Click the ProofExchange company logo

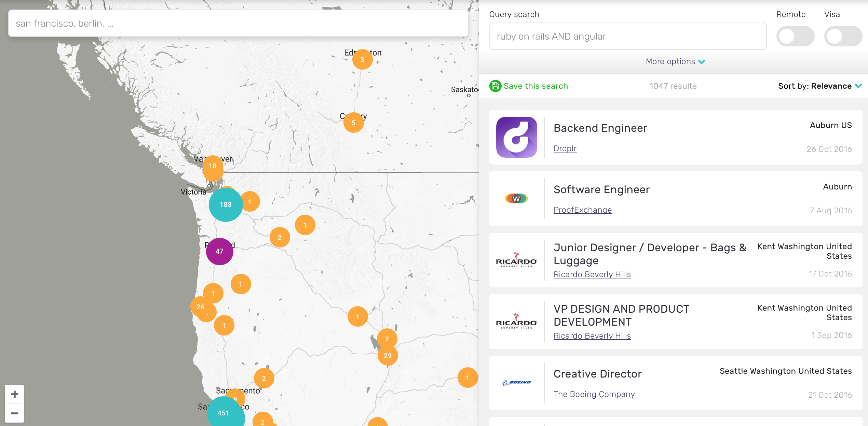tap(516, 198)
